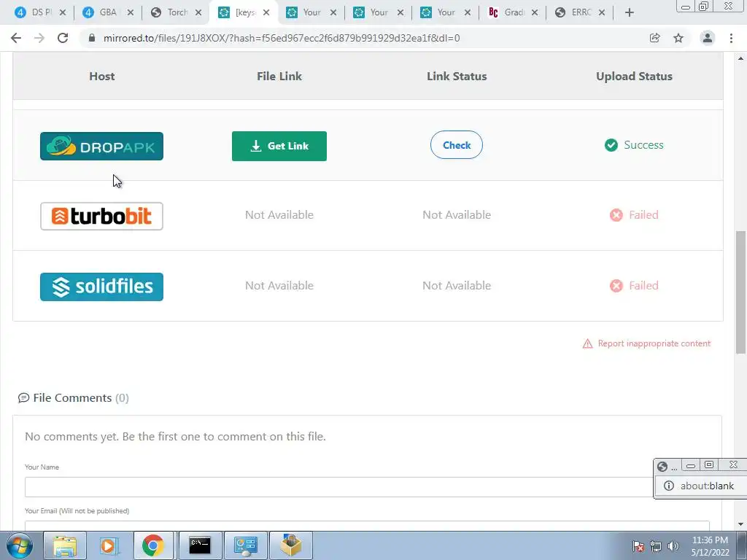
Task: Click the File Comments speech bubble icon
Action: (x=23, y=398)
